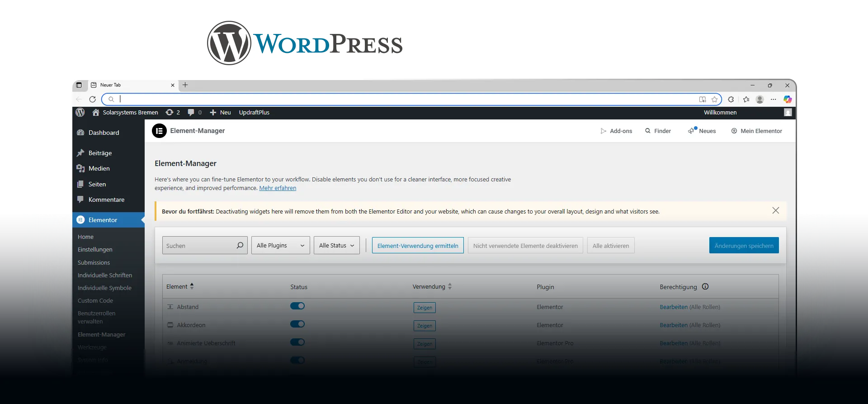Viewport: 868px width, 404px height.
Task: Click the user avatar next to Willkommen
Action: click(x=788, y=112)
